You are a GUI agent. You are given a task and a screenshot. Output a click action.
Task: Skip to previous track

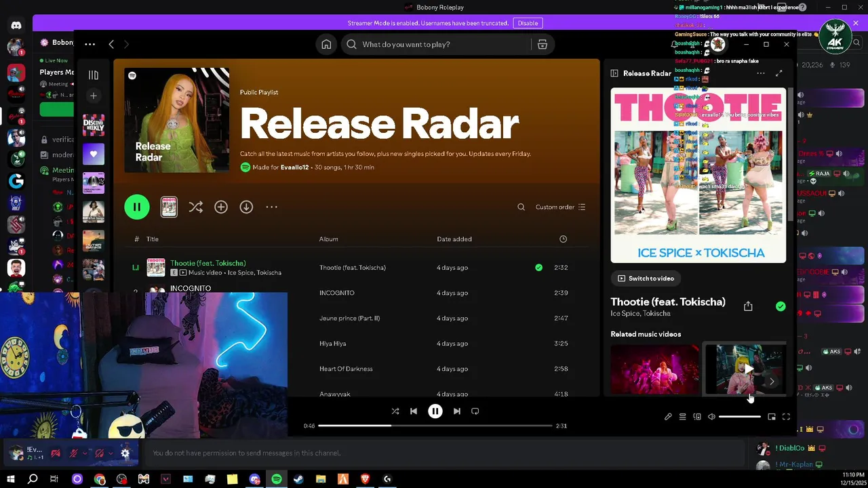414,411
